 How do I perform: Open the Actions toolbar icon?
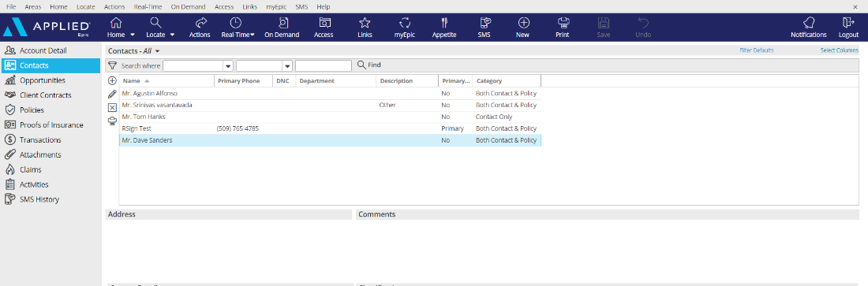(201, 23)
